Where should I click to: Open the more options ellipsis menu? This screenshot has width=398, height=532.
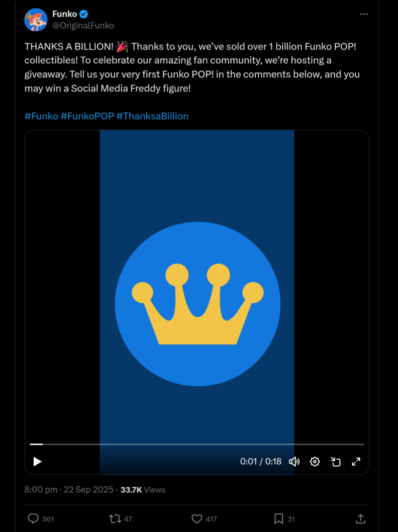364,14
